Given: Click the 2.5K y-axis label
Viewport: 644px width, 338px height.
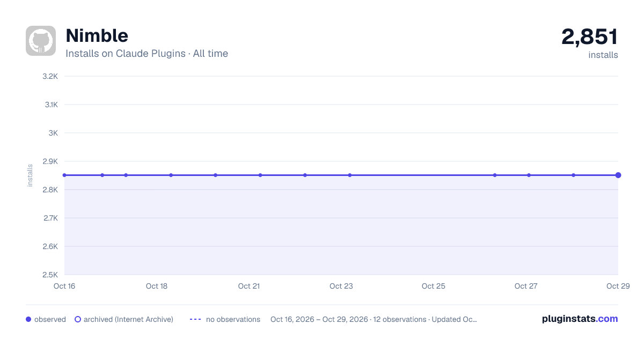Looking at the screenshot, I should pyautogui.click(x=50, y=275).
